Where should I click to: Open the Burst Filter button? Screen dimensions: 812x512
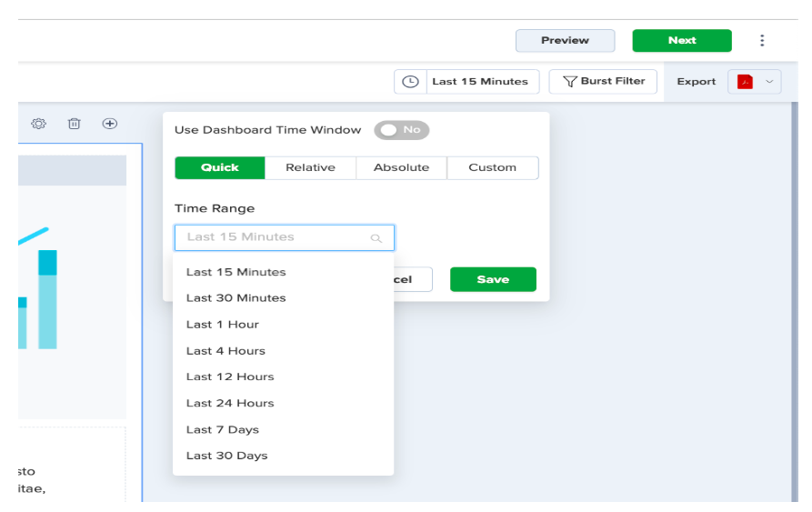603,82
